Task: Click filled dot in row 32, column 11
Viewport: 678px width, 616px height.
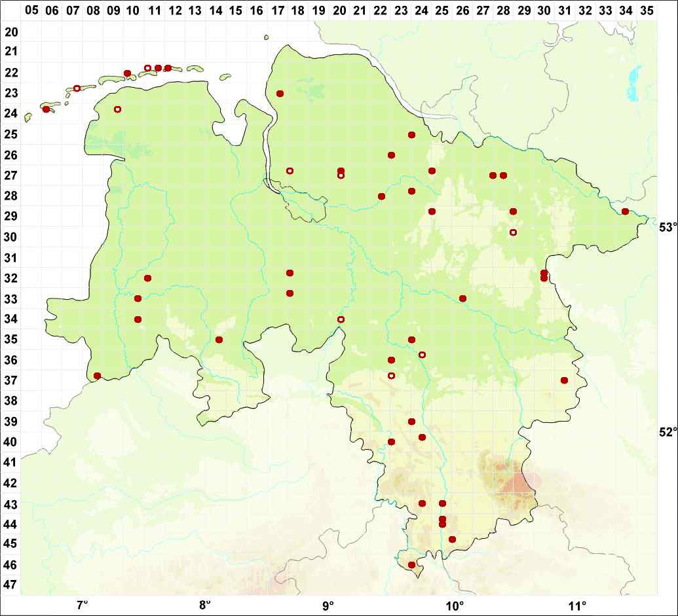Action: [x=148, y=278]
